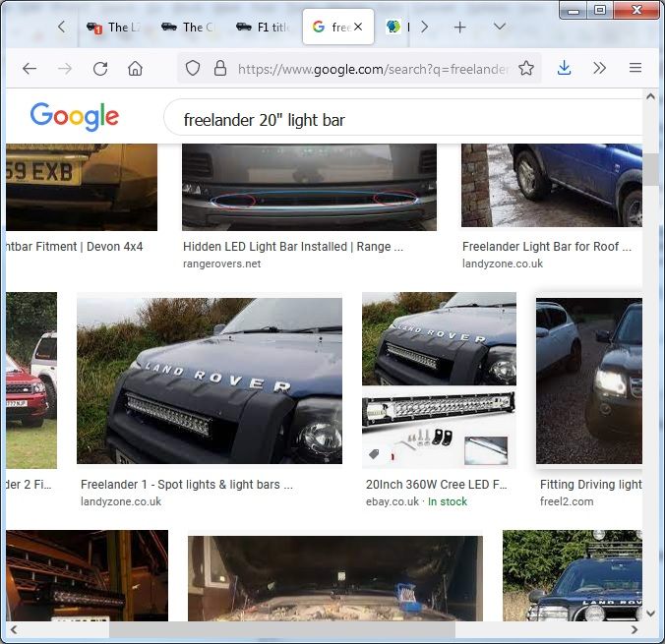Open the night driving lights image
Screen dimensions: 665x644
tap(589, 381)
